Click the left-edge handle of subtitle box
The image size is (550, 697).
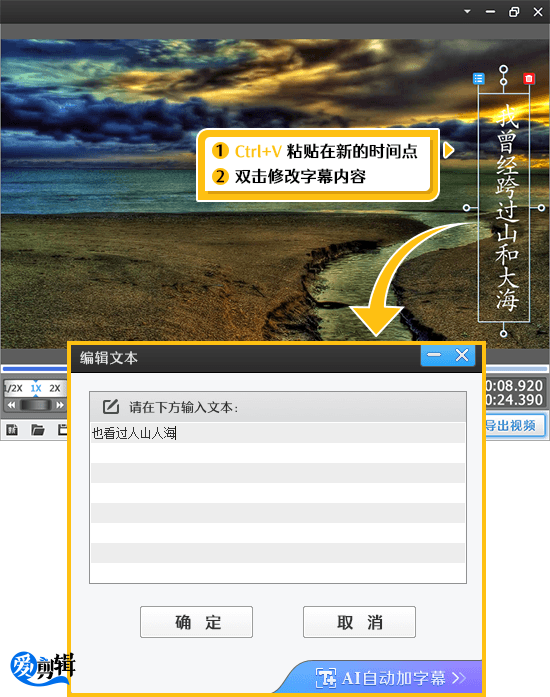[466, 208]
